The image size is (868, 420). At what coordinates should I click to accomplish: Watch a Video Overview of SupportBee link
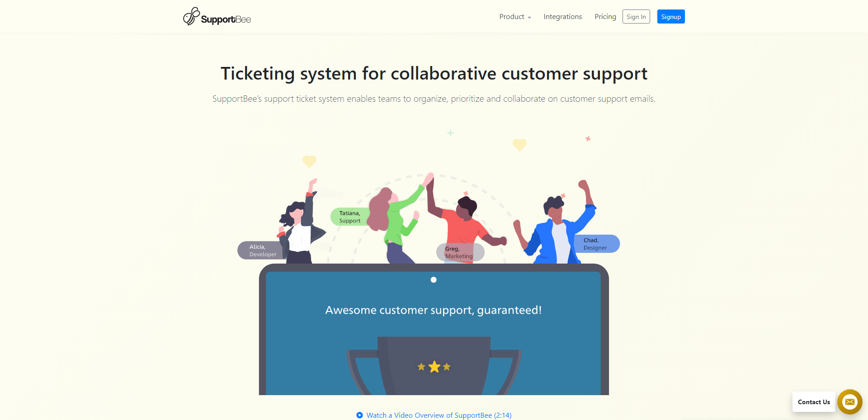(439, 415)
